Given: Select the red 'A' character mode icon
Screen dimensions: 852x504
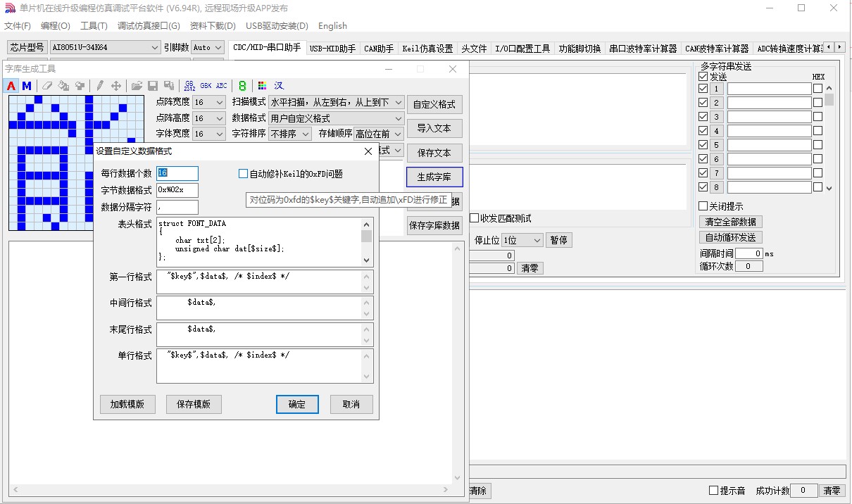Looking at the screenshot, I should (x=11, y=86).
